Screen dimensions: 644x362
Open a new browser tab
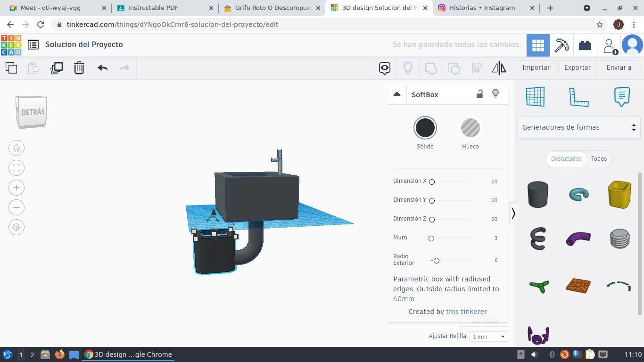click(x=550, y=8)
